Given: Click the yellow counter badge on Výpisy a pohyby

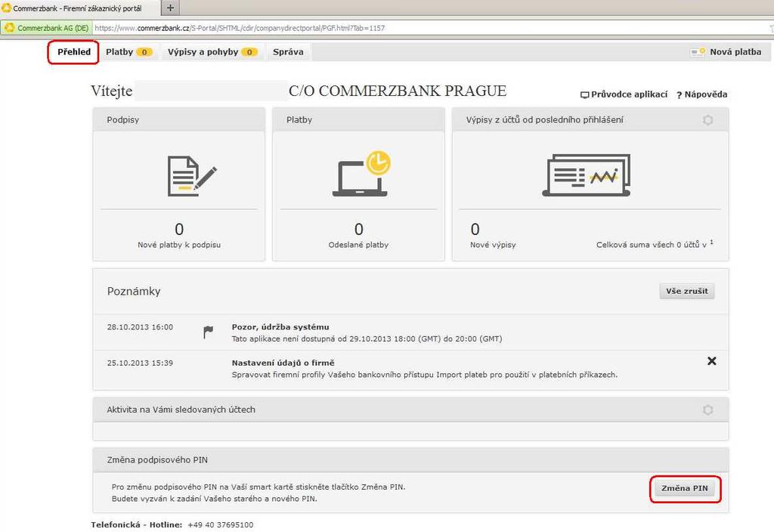Looking at the screenshot, I should click(x=249, y=52).
